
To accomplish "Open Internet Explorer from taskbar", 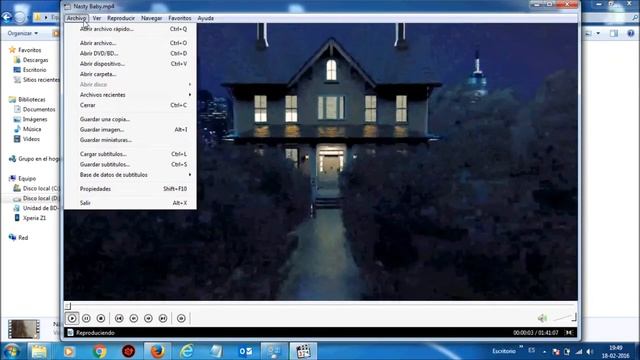I will [x=187, y=351].
